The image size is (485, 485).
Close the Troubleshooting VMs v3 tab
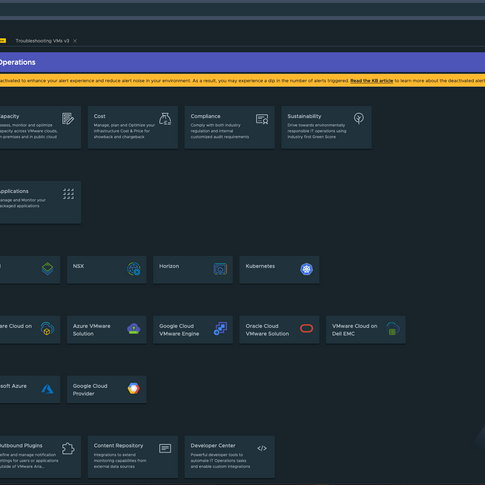(75, 41)
